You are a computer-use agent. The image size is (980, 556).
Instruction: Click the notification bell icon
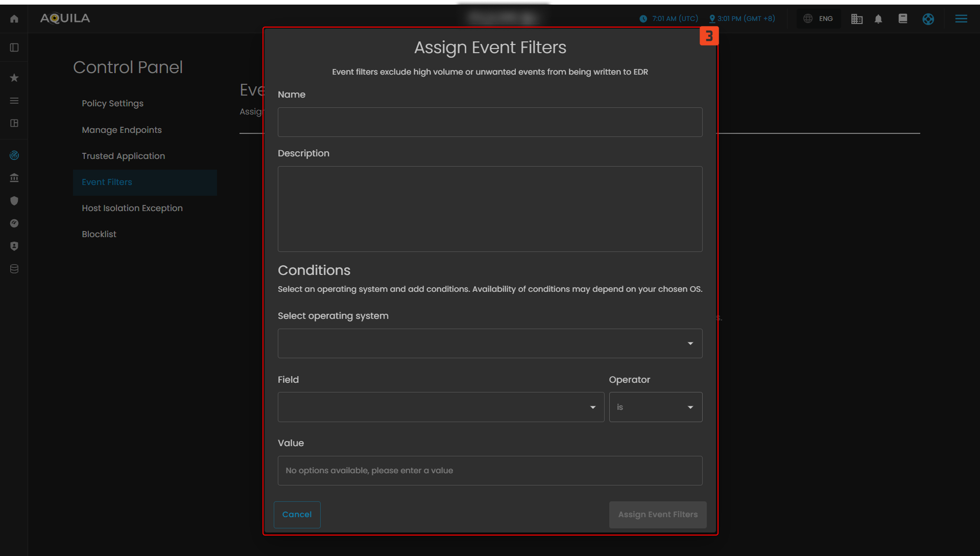click(x=878, y=19)
